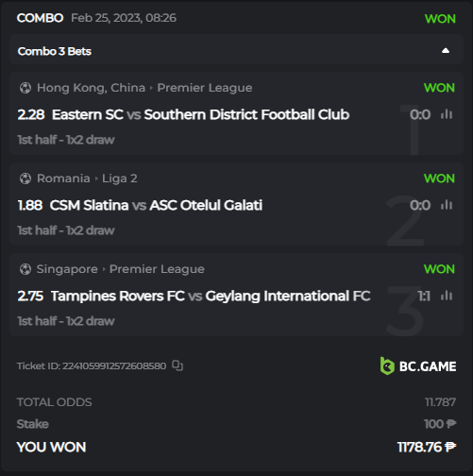This screenshot has height=476, width=473.
Task: Click the Ticket ID text
Action: [92, 365]
